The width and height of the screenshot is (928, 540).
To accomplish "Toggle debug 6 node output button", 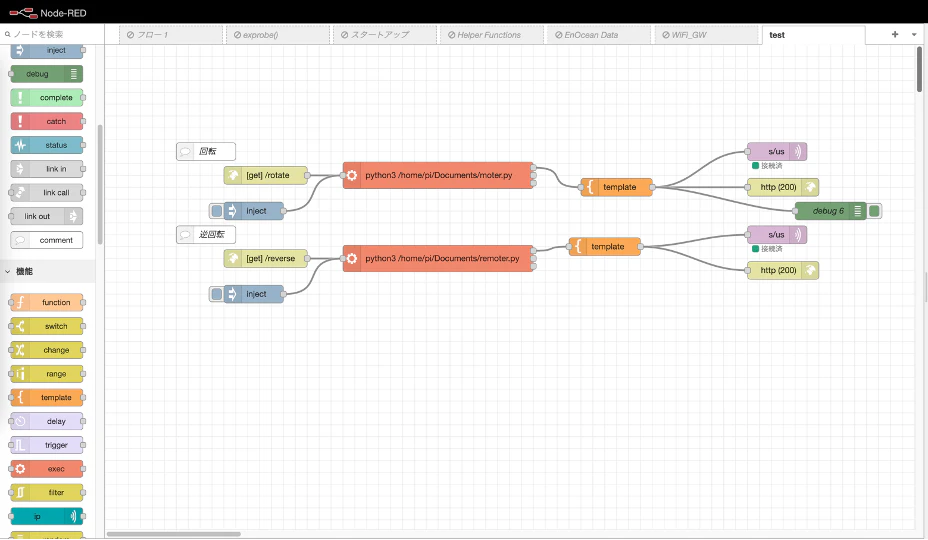I will (x=874, y=211).
